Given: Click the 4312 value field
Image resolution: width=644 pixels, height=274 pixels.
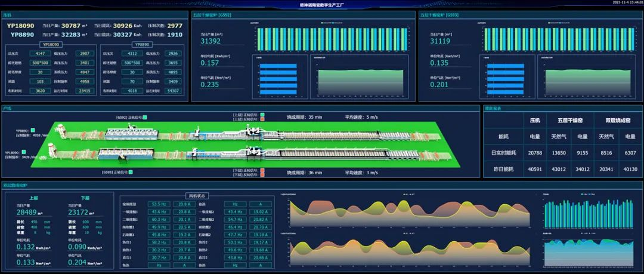Looking at the screenshot, I should (x=132, y=54).
